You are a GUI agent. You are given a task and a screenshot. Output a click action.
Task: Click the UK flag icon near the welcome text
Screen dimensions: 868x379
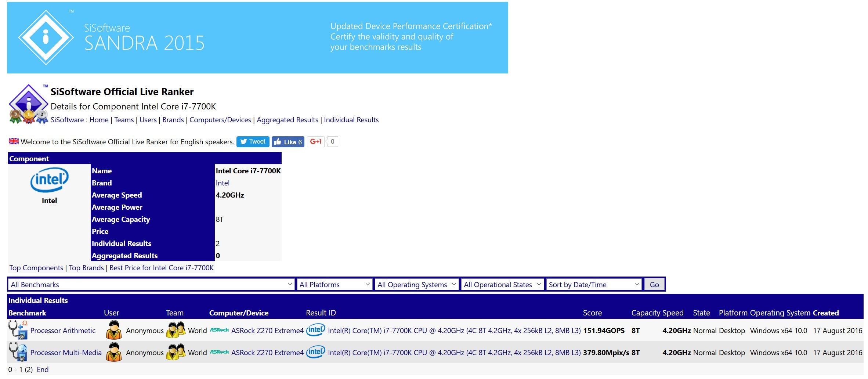[13, 141]
